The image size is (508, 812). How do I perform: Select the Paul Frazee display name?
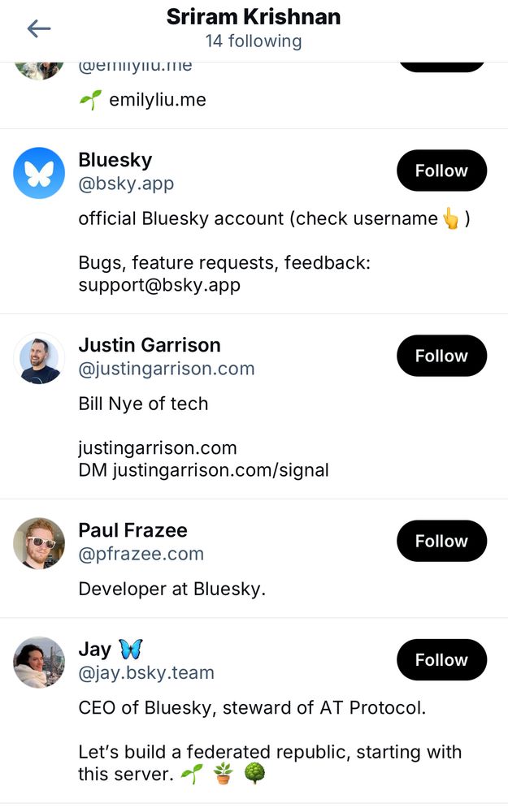(132, 530)
